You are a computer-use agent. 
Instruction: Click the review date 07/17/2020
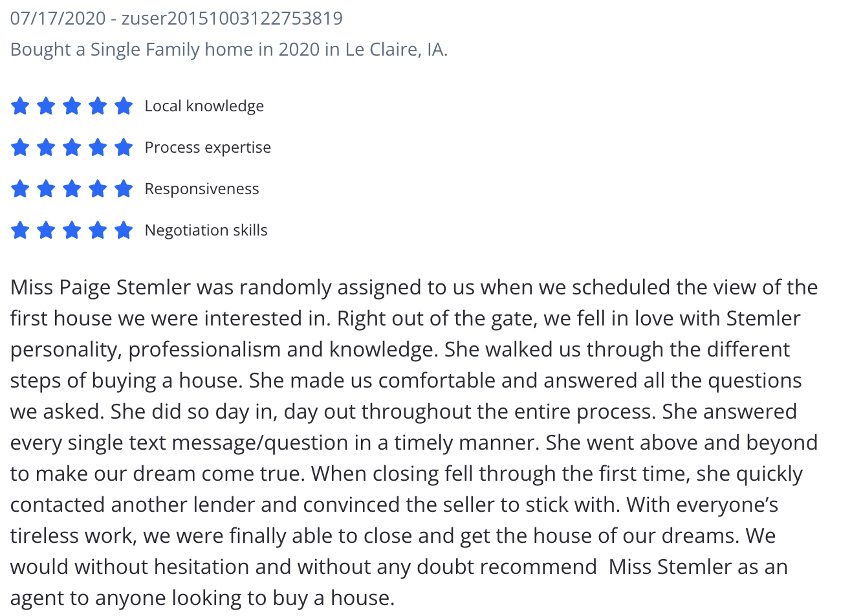tap(58, 18)
